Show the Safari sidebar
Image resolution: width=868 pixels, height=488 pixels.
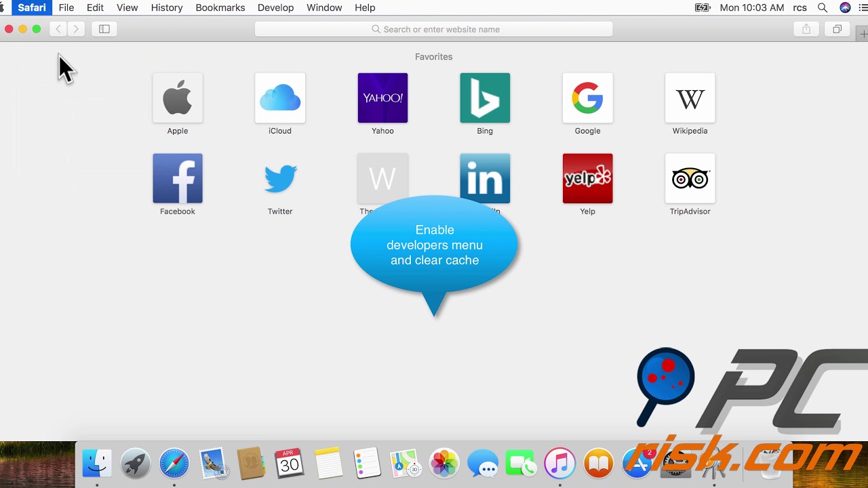[x=104, y=29]
